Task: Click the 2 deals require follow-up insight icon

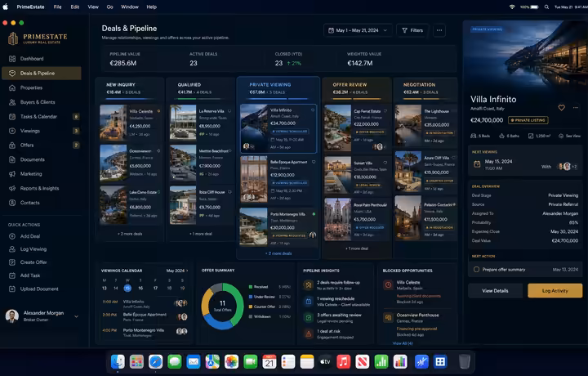Action: click(308, 284)
